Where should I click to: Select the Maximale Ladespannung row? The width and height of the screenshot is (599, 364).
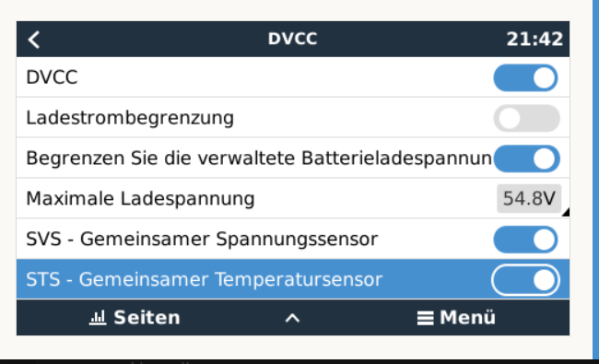click(x=293, y=199)
